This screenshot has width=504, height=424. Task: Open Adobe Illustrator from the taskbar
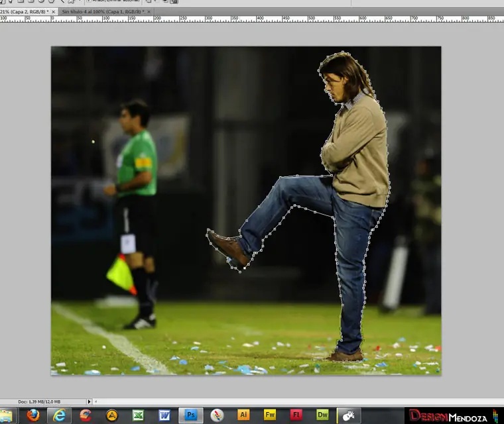pos(243,415)
